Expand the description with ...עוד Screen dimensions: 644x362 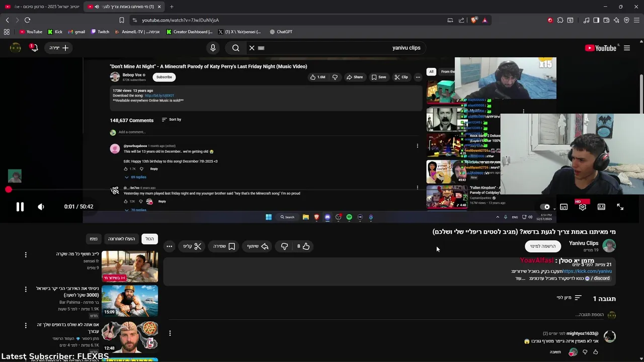[520, 278]
